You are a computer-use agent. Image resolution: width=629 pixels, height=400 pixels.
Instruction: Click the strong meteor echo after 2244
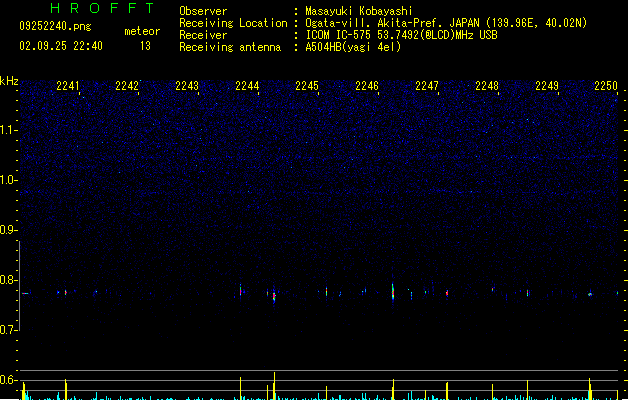(x=274, y=295)
